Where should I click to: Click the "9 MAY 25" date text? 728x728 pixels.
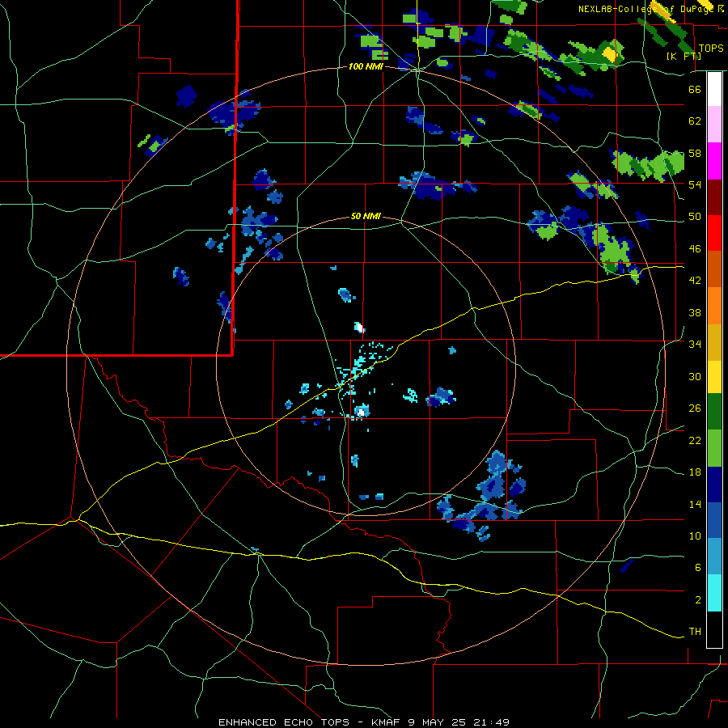(438, 722)
